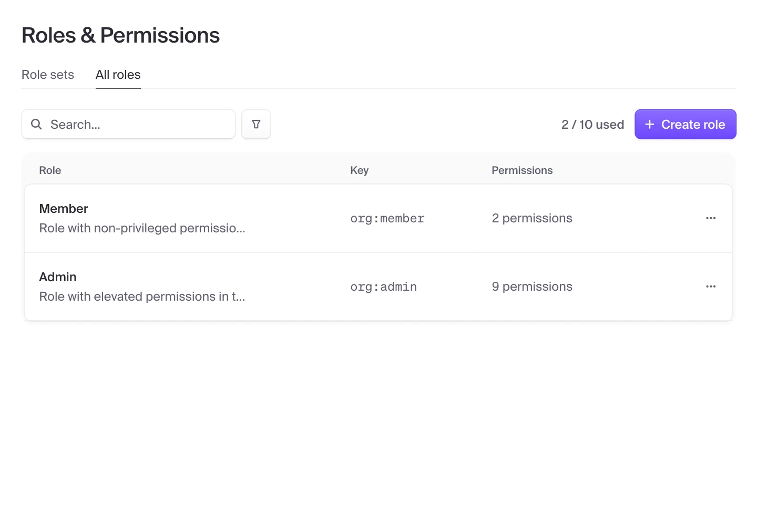Click the Role column header
The width and height of the screenshot is (757, 532).
50,170
